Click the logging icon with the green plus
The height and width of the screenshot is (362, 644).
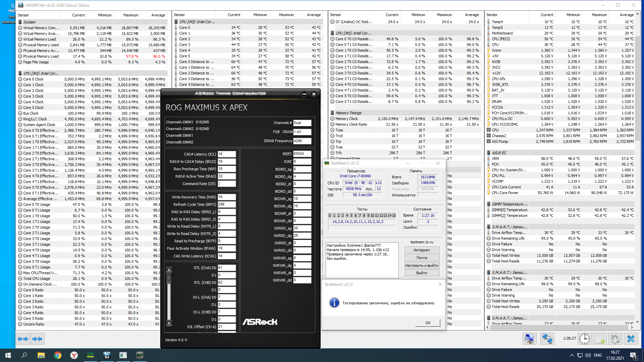tap(600, 339)
